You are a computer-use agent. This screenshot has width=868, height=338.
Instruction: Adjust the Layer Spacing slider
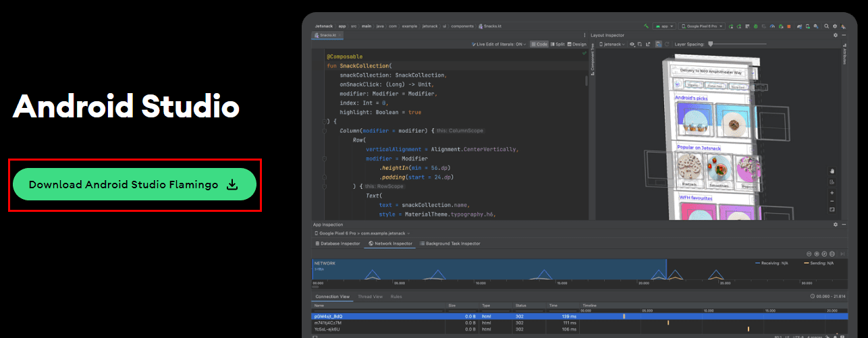pos(738,44)
